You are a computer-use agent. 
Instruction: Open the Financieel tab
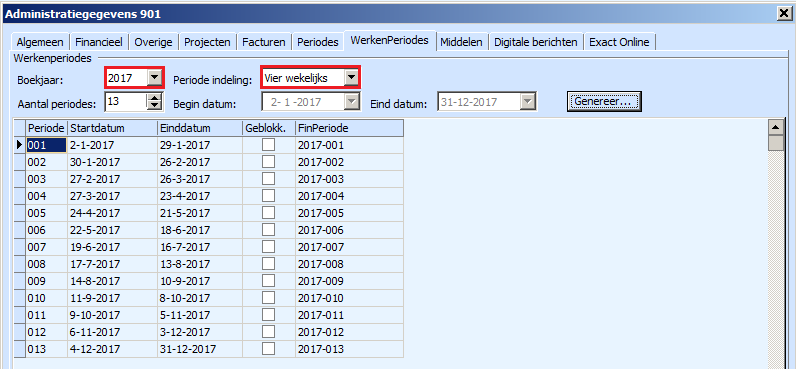(98, 42)
